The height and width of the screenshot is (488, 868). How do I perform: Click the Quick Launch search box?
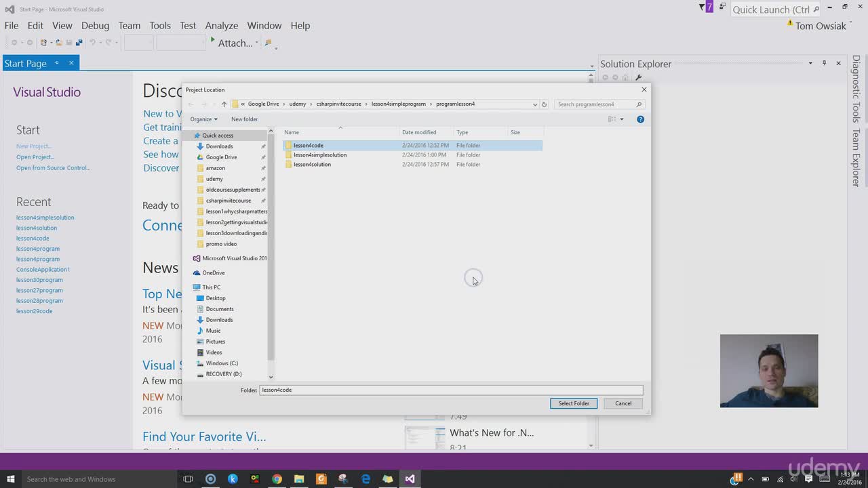pos(776,9)
